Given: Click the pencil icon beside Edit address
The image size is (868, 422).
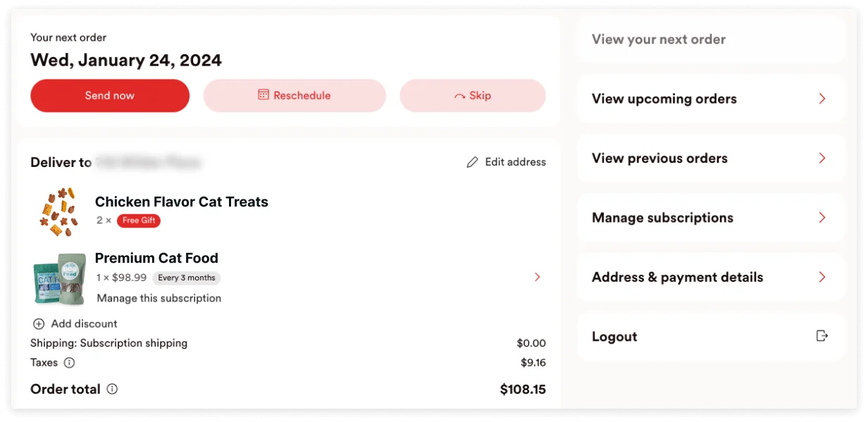Looking at the screenshot, I should coord(472,162).
